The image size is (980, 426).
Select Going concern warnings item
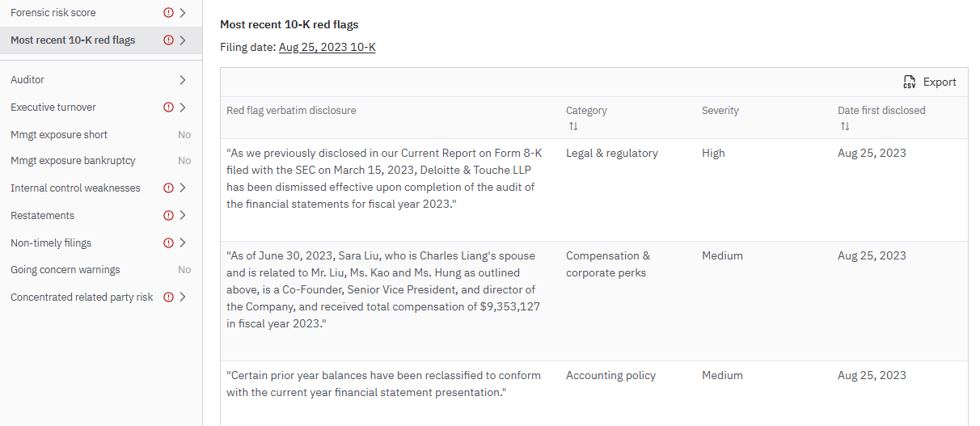coord(65,270)
